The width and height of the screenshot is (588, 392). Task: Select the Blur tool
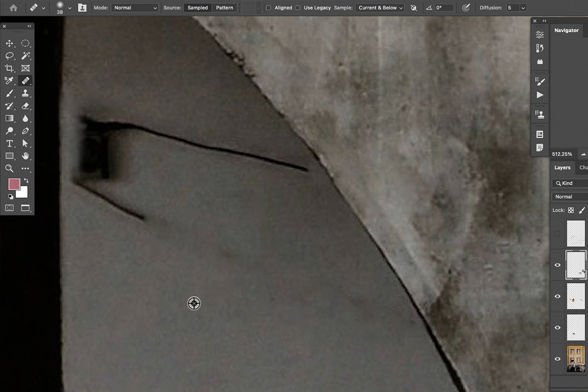[25, 119]
